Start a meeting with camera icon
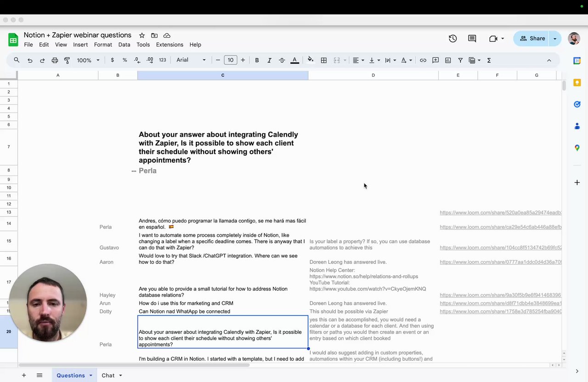The image size is (588, 382). (493, 39)
